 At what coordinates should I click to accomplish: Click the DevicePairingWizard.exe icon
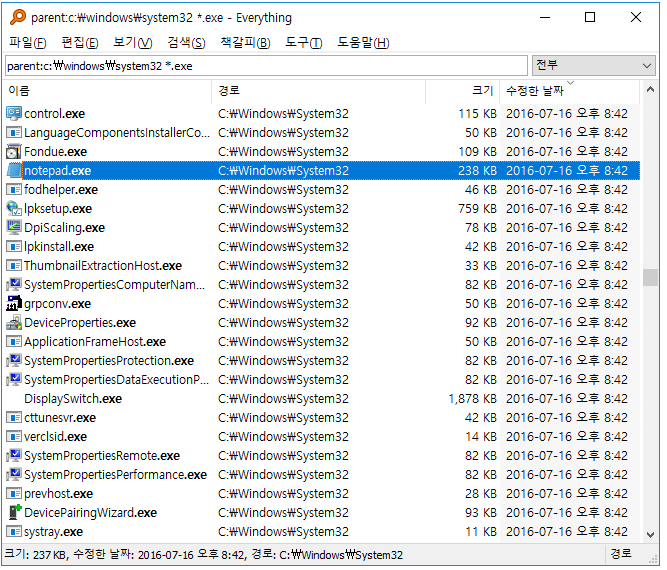coord(14,513)
